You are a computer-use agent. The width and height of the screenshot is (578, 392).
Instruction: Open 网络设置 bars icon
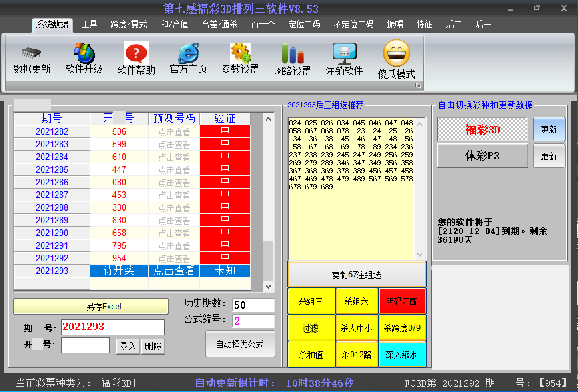[x=292, y=53]
